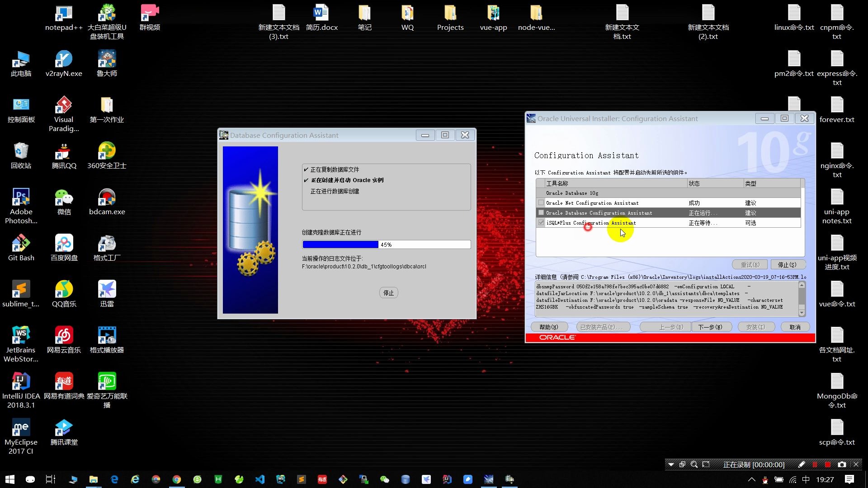Open the Windows Start menu
The width and height of the screenshot is (868, 488).
(x=10, y=479)
